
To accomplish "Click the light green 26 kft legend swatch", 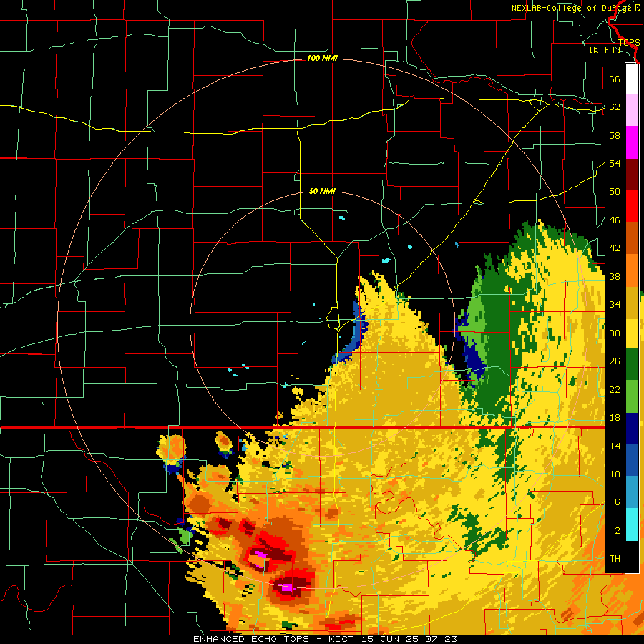I will (x=632, y=396).
